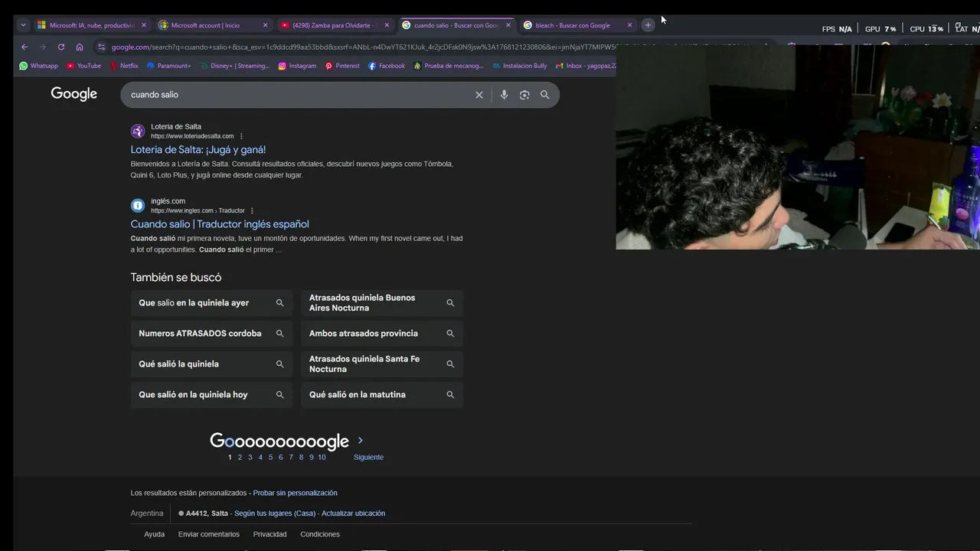The width and height of the screenshot is (980, 551).
Task: Close the Microsoft IA, nube tab
Action: click(x=144, y=25)
